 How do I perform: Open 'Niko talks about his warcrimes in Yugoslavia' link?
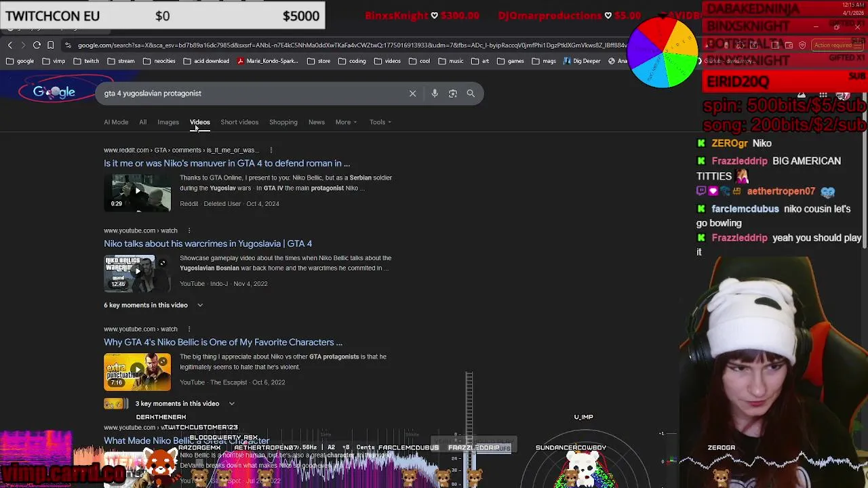pos(208,243)
